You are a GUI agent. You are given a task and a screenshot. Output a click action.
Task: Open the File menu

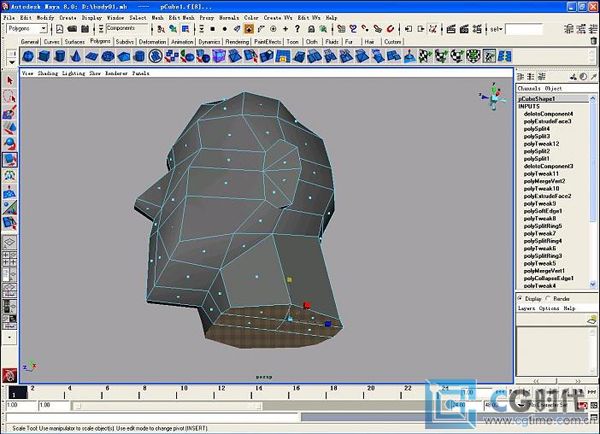point(9,18)
